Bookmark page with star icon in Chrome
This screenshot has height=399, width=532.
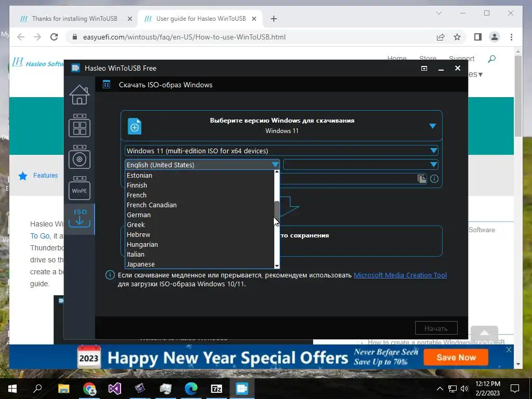pos(457,37)
